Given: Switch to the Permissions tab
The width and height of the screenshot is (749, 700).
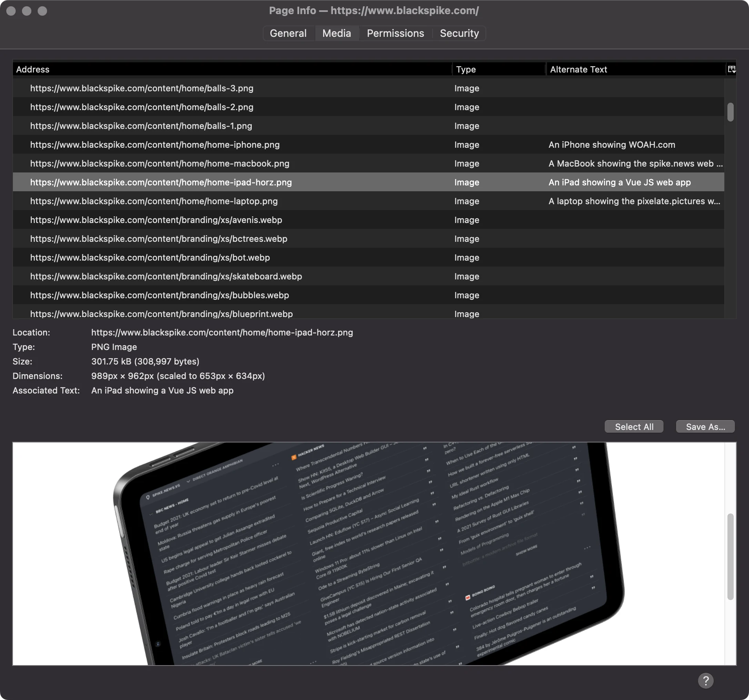Looking at the screenshot, I should (x=395, y=33).
